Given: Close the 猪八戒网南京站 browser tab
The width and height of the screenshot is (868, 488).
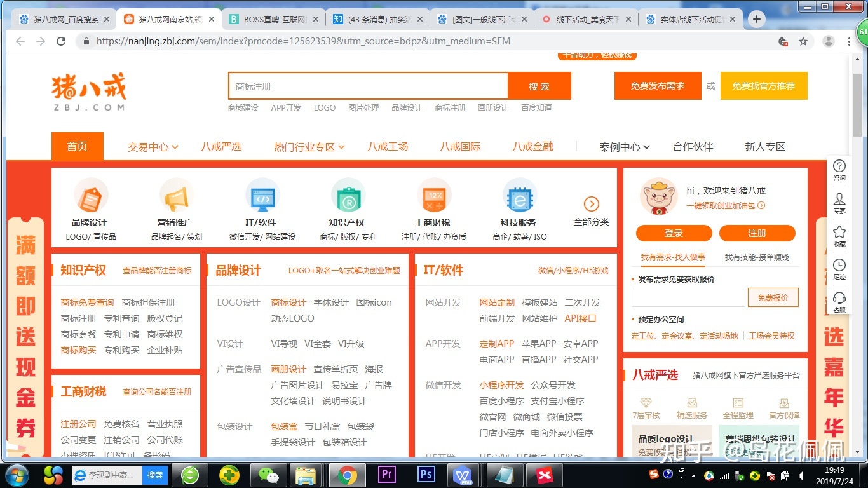Looking at the screenshot, I should (x=211, y=19).
